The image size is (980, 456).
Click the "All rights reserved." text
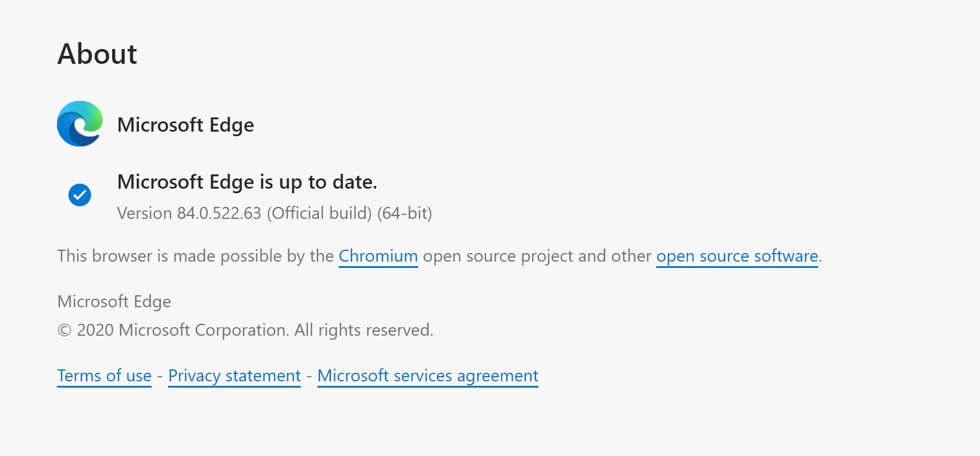coord(364,330)
